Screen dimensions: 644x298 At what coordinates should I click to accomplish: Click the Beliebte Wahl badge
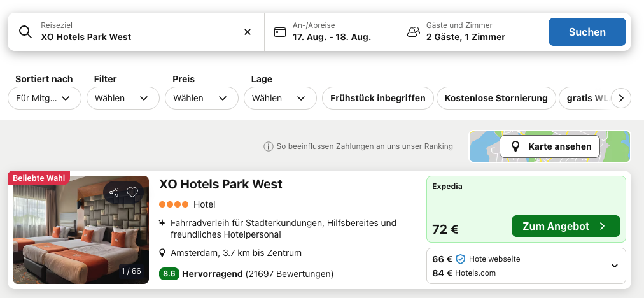(x=39, y=178)
